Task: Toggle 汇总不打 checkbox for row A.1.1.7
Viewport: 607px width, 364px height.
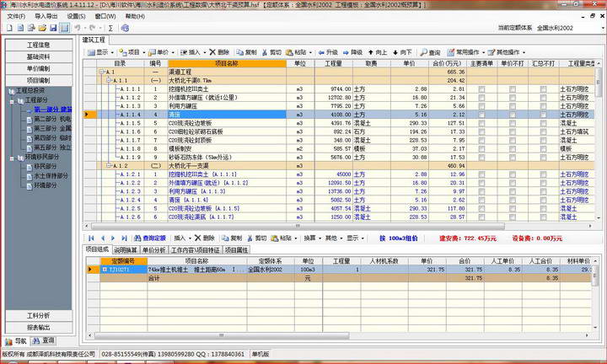Action: 544,140
